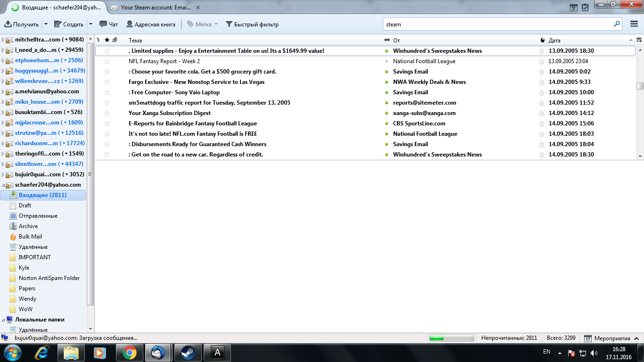
Task: Open the column picker in the message list header
Action: (639, 40)
